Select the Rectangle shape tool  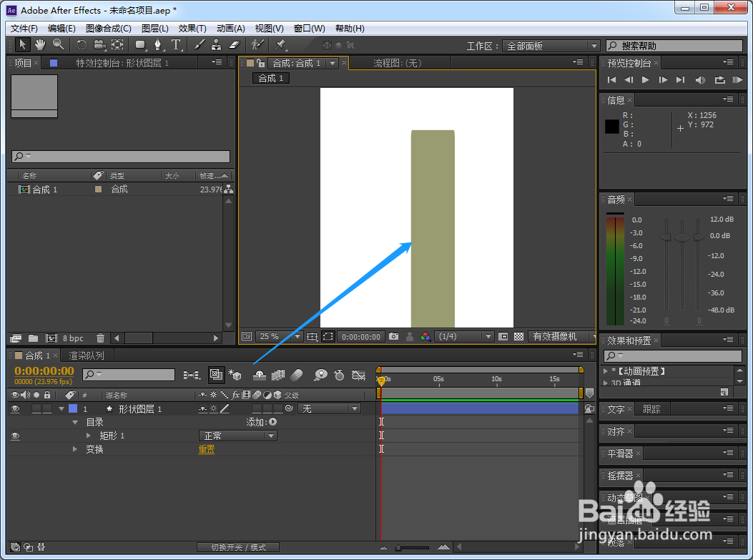pos(140,44)
